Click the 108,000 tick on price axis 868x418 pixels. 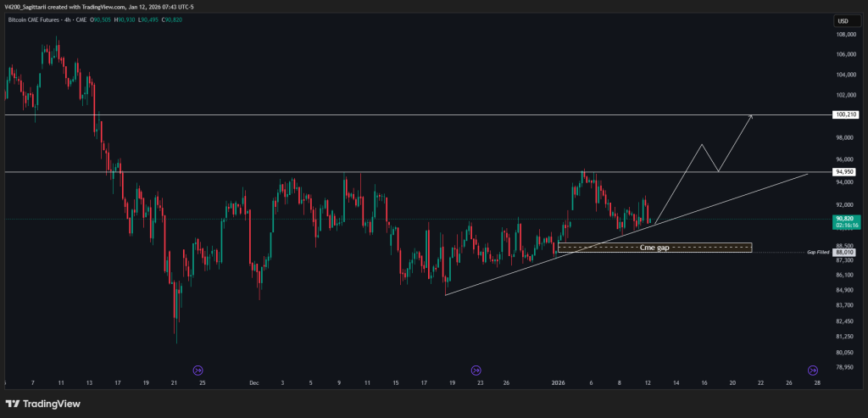(846, 35)
